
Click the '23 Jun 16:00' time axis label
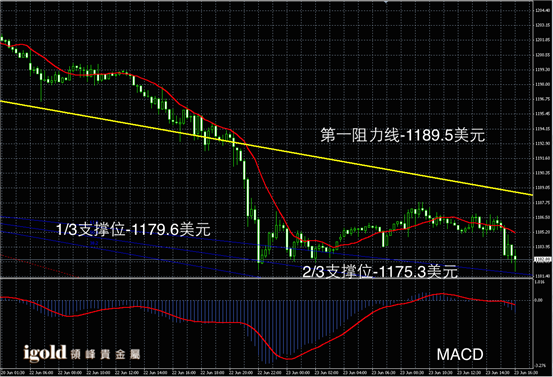[526, 372]
